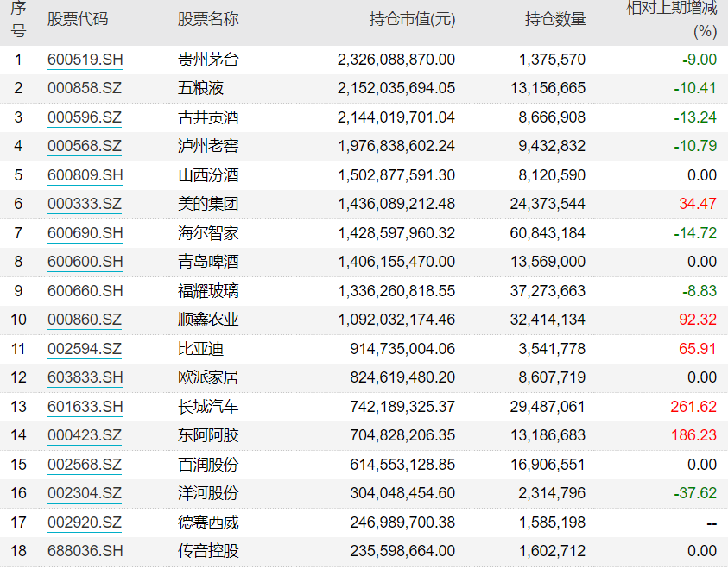This screenshot has width=728, height=570.
Task: Select stock name 美的集团
Action: [208, 204]
